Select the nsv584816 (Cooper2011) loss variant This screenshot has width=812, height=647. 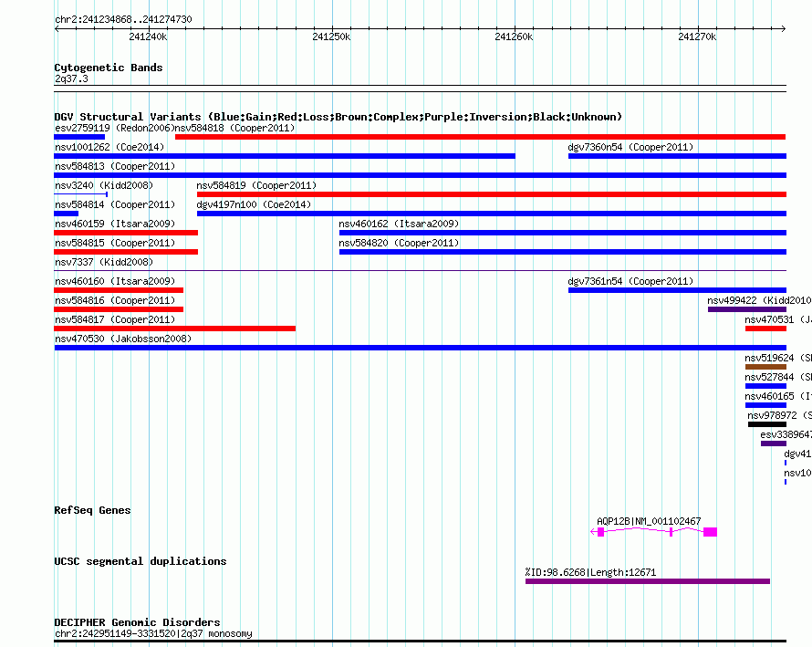[119, 309]
